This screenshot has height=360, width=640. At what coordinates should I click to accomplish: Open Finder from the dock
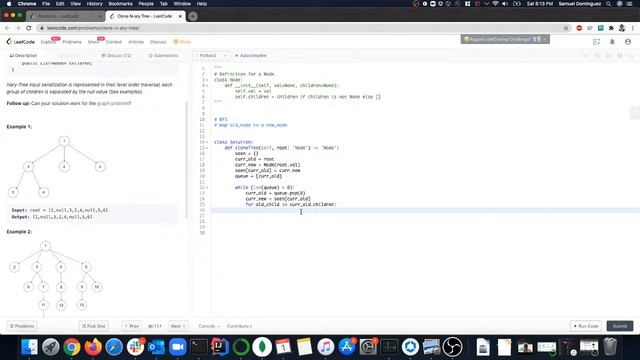pos(29,347)
